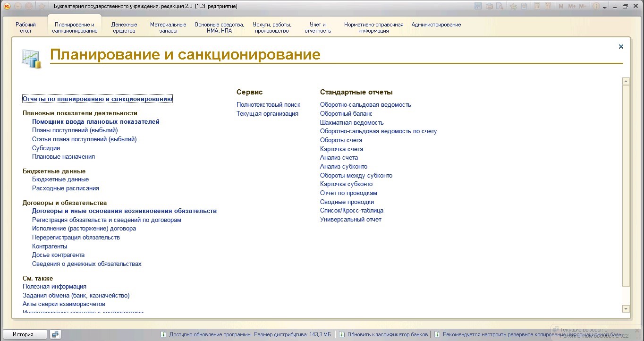
Task: Expand dropdown arrow next to info icon
Action: (604, 7)
